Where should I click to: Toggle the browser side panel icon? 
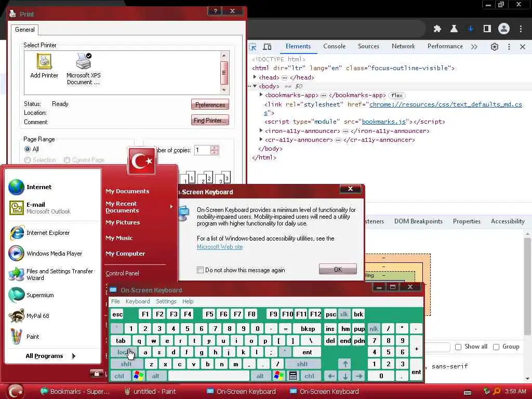487,29
